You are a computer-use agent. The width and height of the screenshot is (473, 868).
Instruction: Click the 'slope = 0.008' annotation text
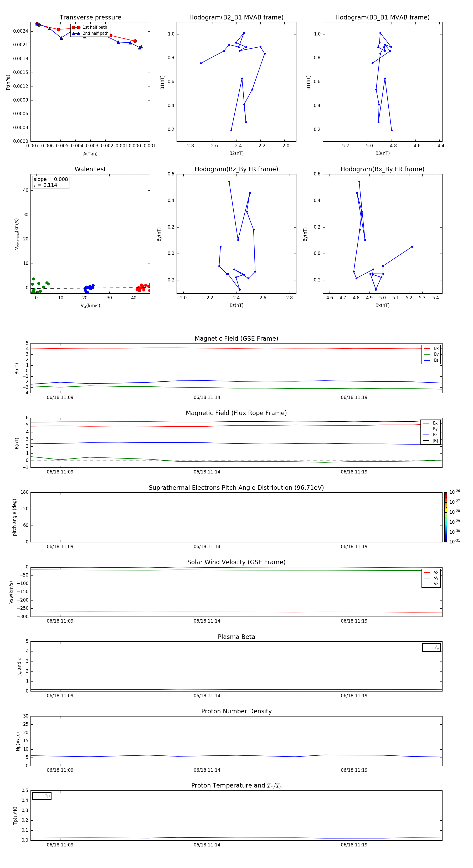coord(51,179)
